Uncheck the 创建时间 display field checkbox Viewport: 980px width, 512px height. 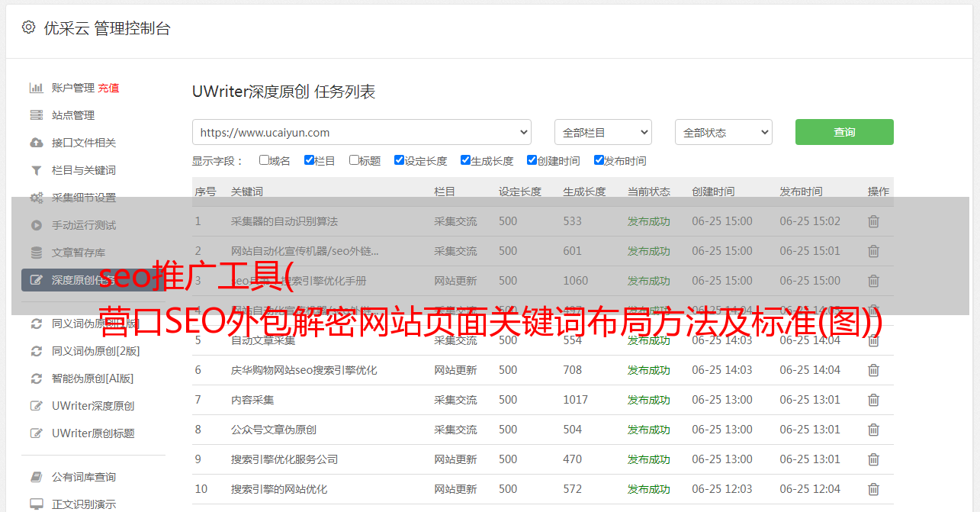[532, 160]
